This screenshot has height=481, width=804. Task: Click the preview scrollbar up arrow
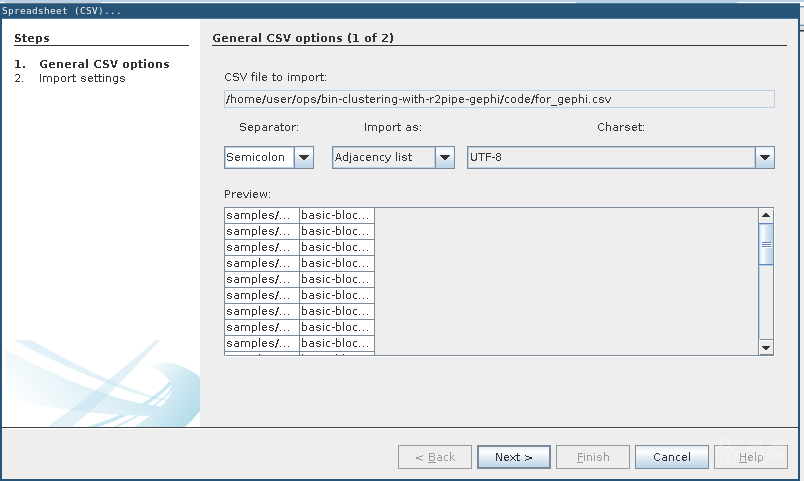(766, 216)
